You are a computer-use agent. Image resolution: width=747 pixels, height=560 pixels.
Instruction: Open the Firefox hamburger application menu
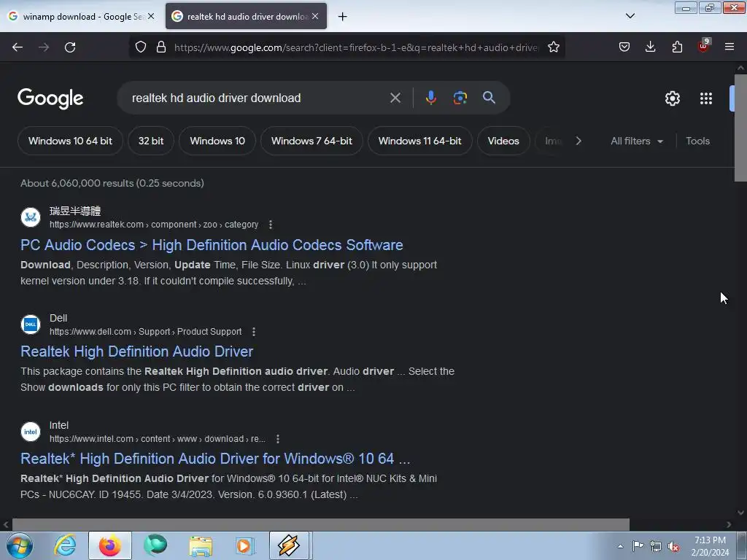click(x=729, y=47)
